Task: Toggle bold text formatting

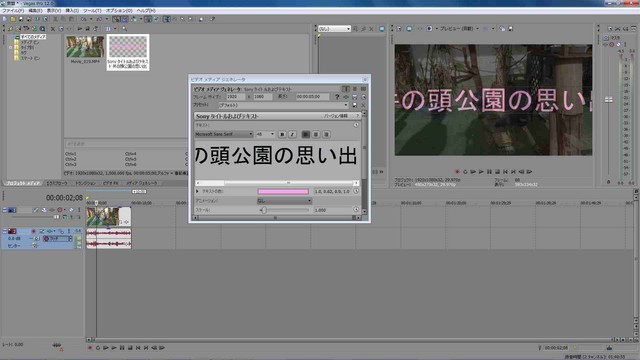Action: point(282,134)
